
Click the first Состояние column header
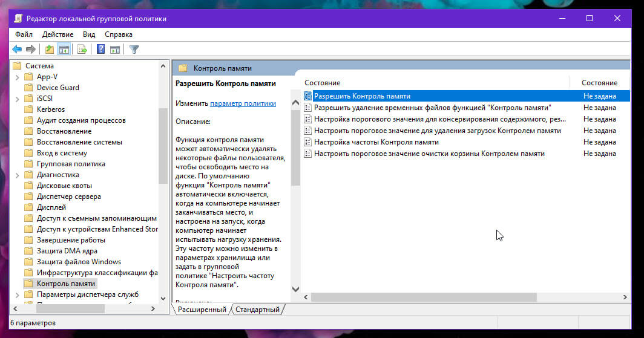click(323, 83)
